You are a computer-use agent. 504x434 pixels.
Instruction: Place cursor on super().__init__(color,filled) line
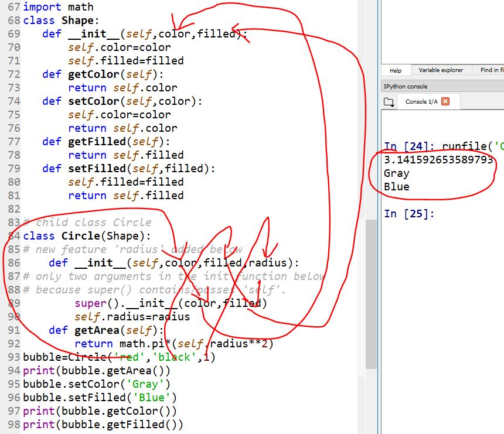tap(170, 303)
